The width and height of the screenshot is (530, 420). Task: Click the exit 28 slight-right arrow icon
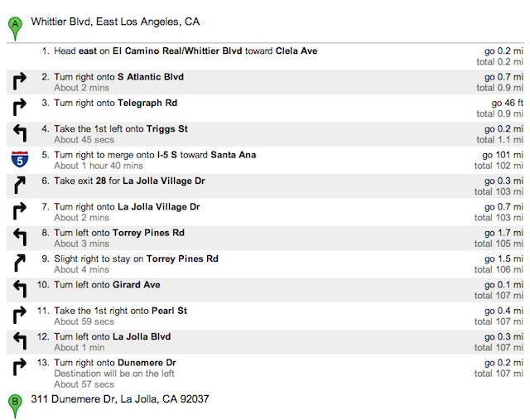(x=18, y=185)
